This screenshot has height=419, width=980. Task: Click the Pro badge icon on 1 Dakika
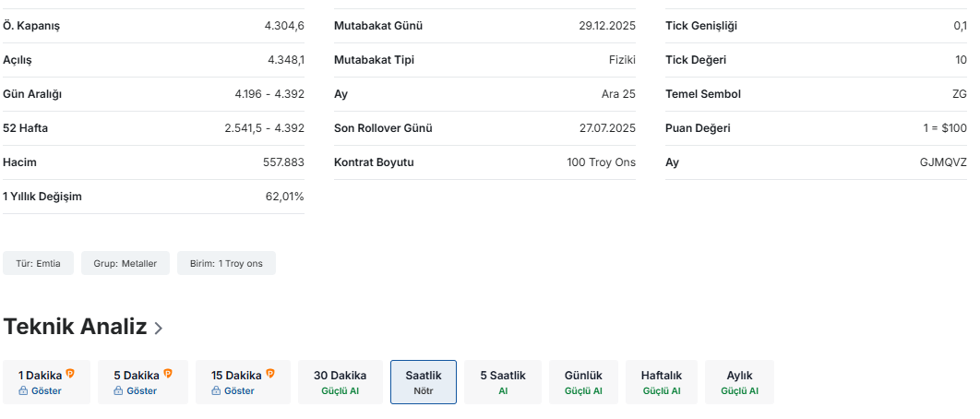(x=70, y=375)
